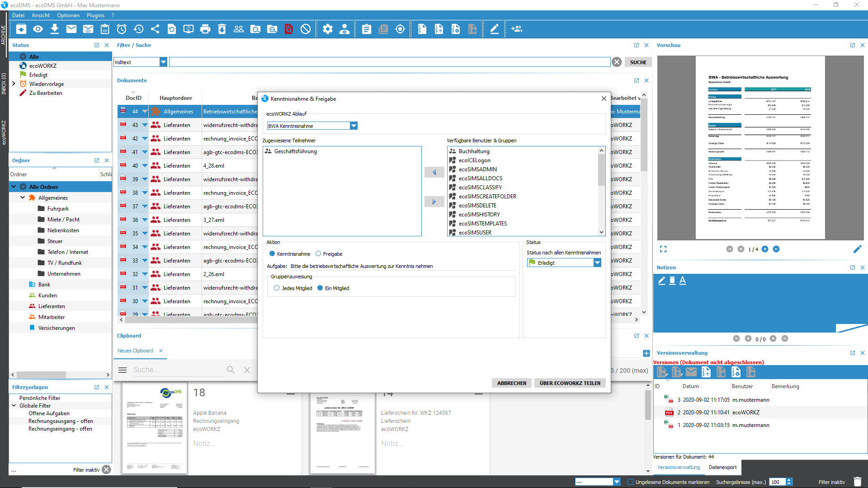
Task: Click the trash bin toolbar icon
Action: [x=222, y=29]
